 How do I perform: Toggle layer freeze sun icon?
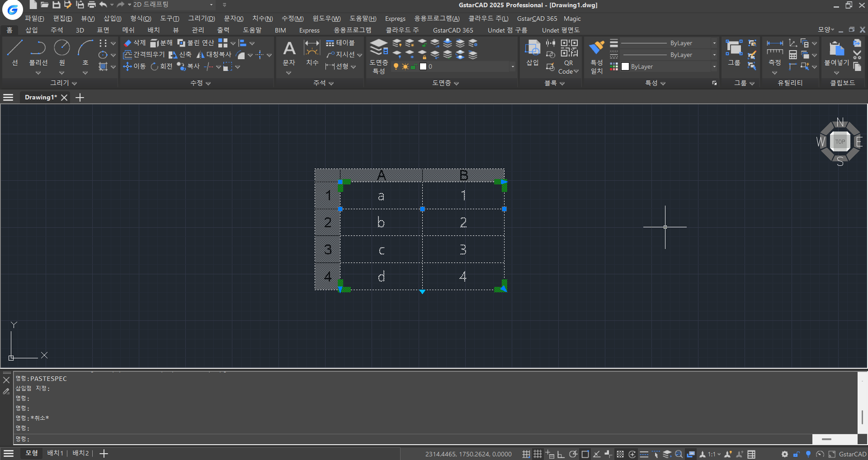[x=405, y=66]
